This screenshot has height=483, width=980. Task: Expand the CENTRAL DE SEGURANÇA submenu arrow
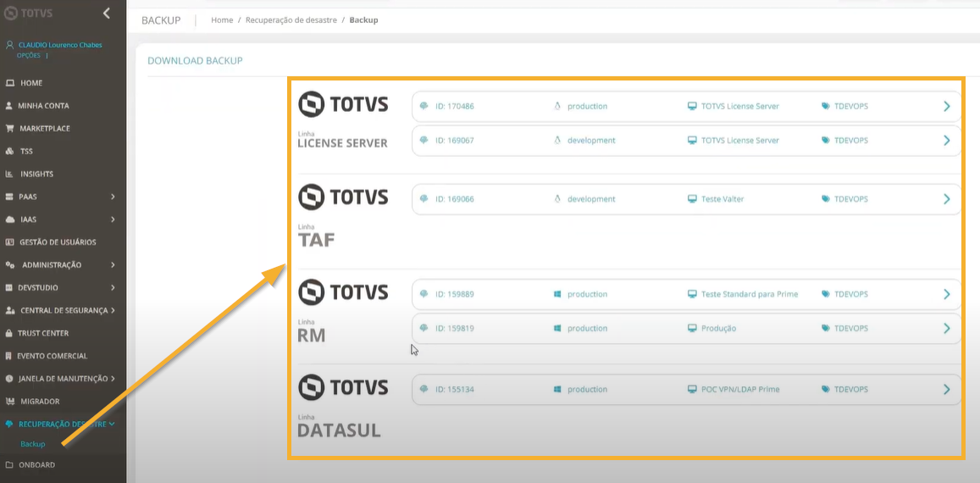pyautogui.click(x=114, y=310)
